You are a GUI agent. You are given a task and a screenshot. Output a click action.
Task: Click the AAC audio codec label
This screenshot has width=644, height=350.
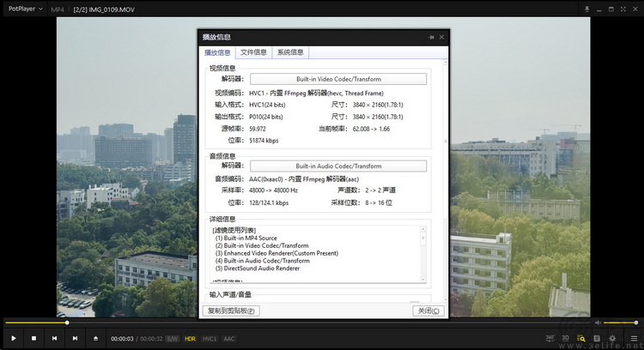tap(229, 339)
